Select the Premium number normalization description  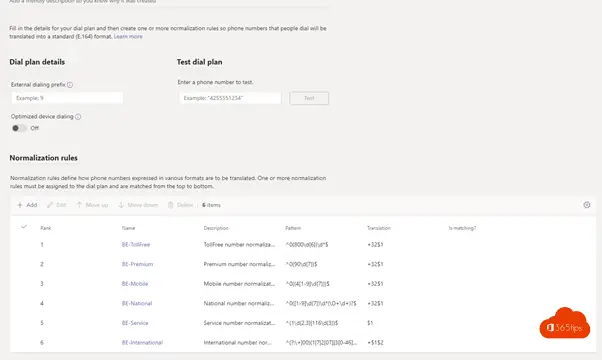(239, 264)
